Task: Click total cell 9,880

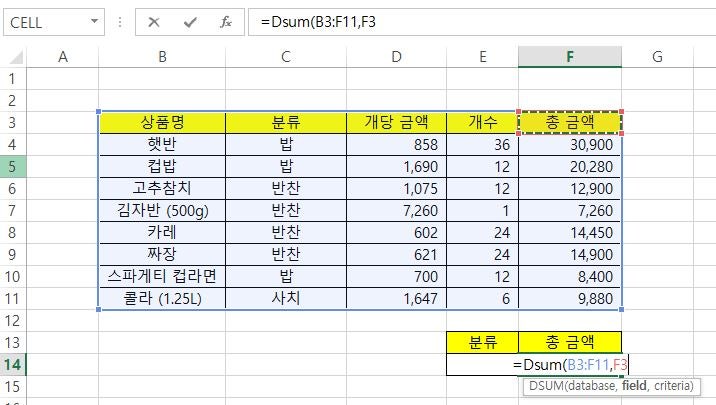Action: click(x=570, y=299)
